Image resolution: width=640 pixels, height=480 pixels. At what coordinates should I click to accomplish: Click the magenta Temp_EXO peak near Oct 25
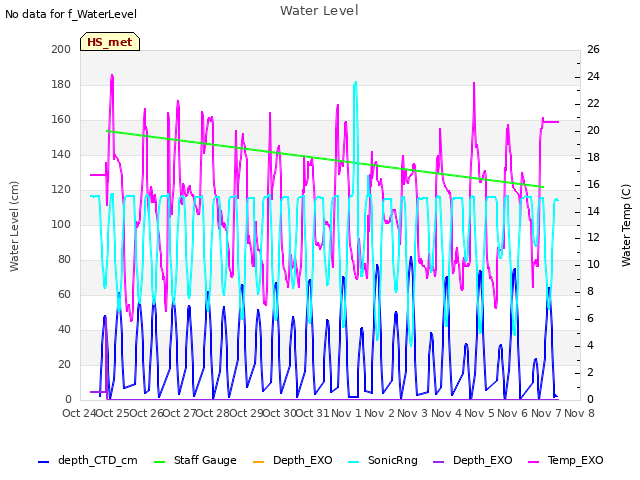112,76
